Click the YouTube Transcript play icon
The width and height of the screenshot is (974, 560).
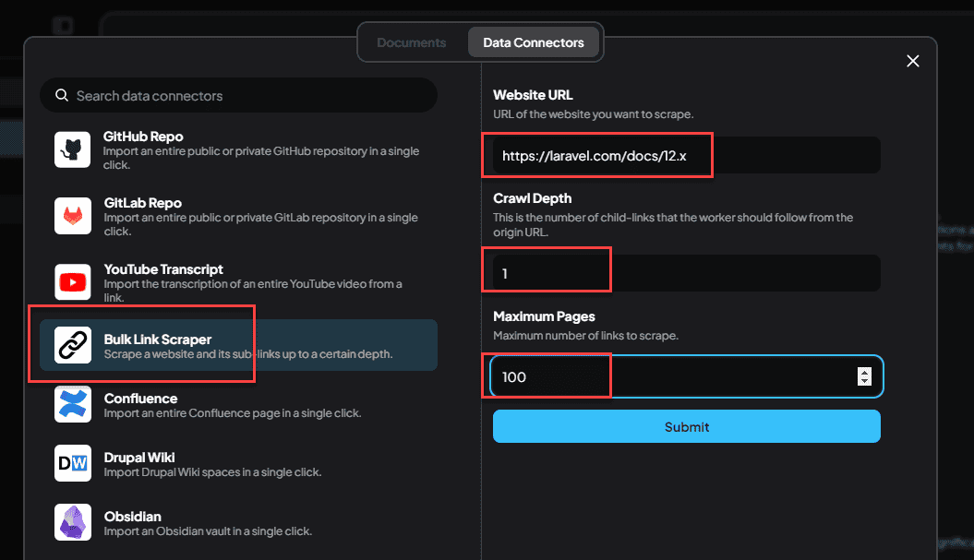[72, 282]
